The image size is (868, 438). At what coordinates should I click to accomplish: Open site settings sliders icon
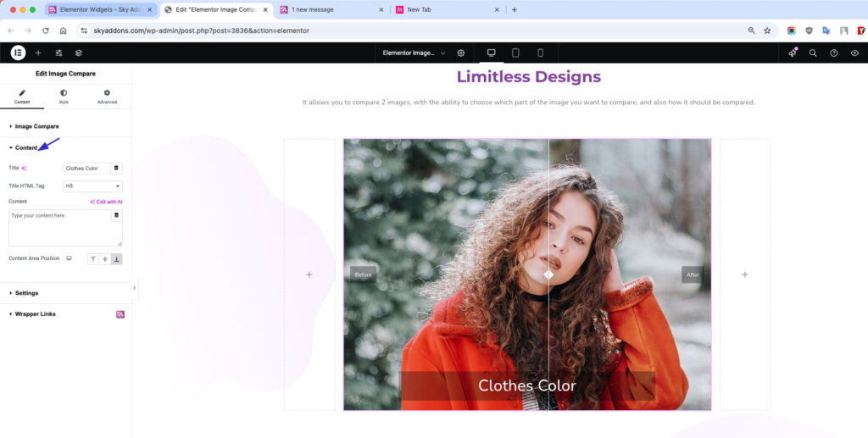pyautogui.click(x=58, y=53)
